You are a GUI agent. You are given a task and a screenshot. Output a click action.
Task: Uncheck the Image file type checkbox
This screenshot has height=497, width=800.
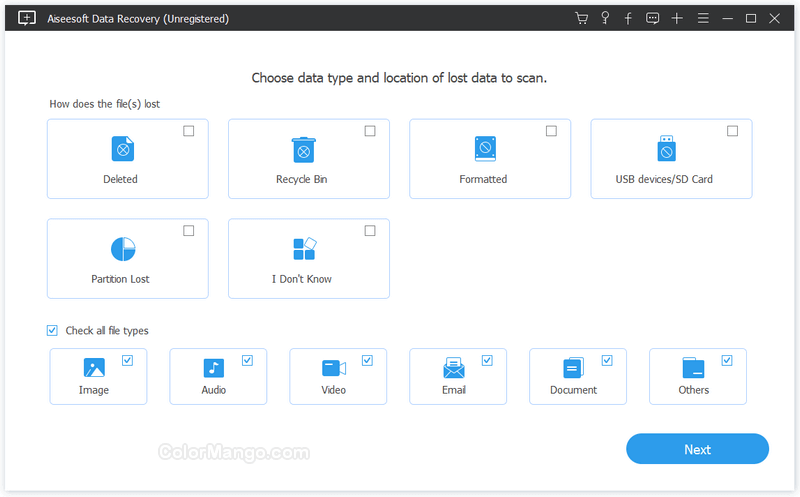[127, 360]
